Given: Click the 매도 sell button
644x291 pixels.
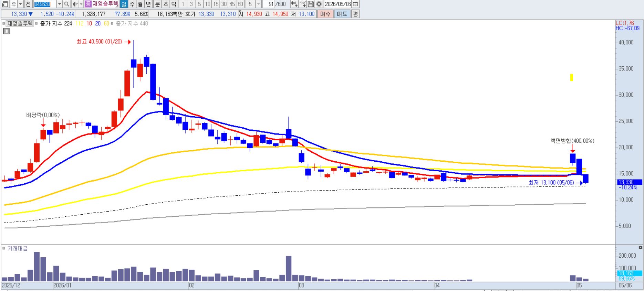Looking at the screenshot, I should point(342,14).
